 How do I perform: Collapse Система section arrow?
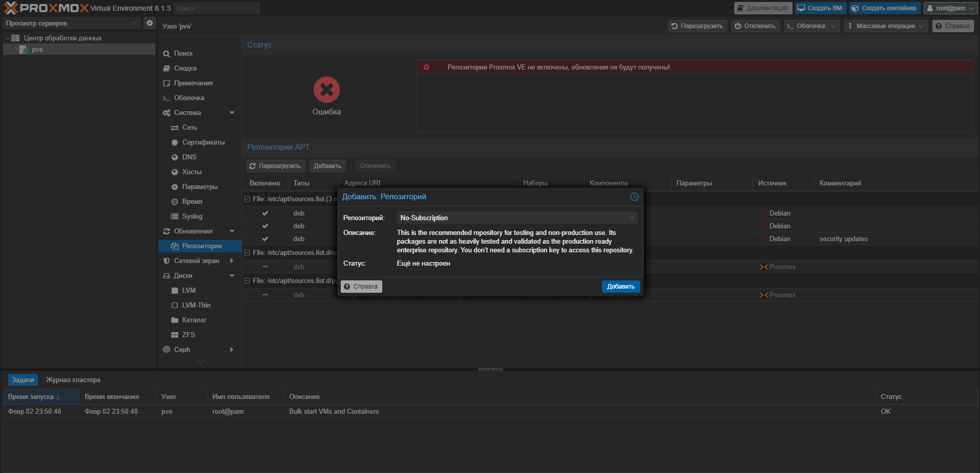tap(232, 113)
